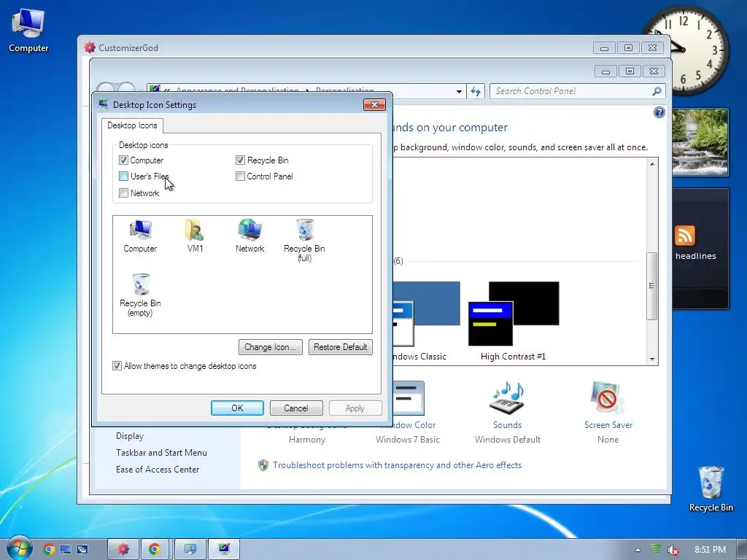Switch to the Chrome taskbar button
This screenshot has width=747, height=560.
(155, 550)
